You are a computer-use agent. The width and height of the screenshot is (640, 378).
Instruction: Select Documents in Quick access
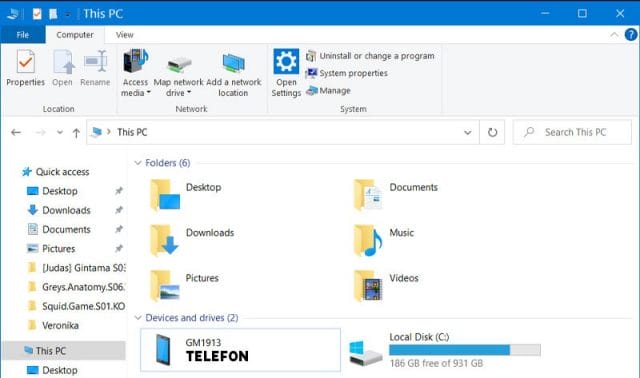pyautogui.click(x=58, y=229)
